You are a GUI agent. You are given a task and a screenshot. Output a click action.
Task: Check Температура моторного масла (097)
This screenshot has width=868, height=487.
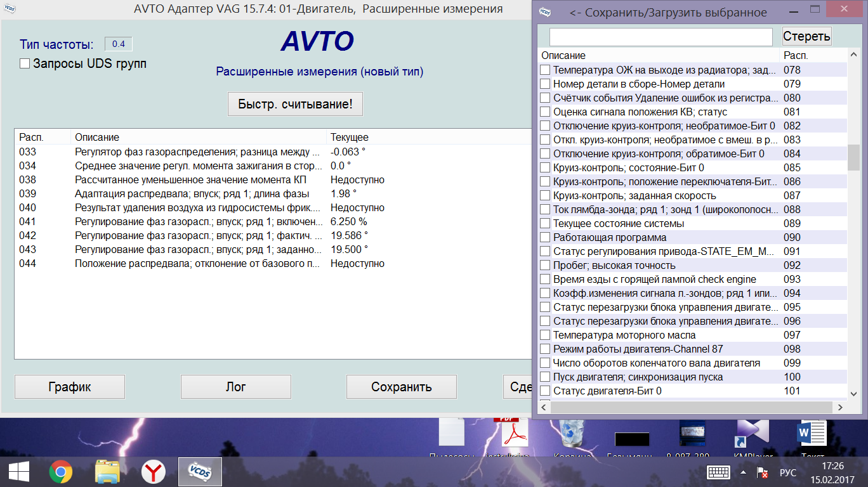[545, 335]
